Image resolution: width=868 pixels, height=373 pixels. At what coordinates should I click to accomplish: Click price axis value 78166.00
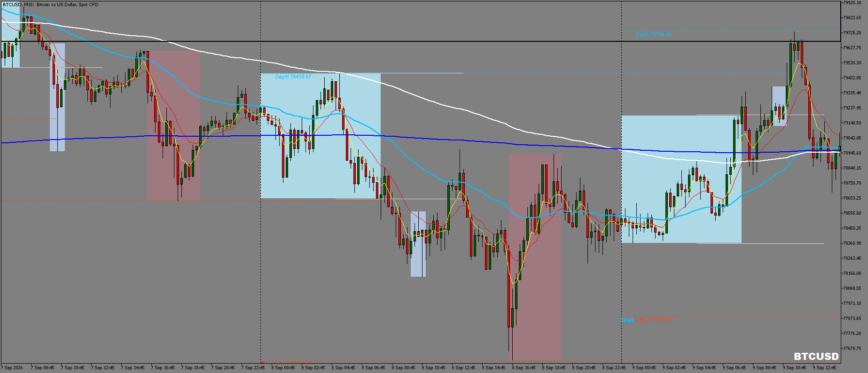coord(852,273)
